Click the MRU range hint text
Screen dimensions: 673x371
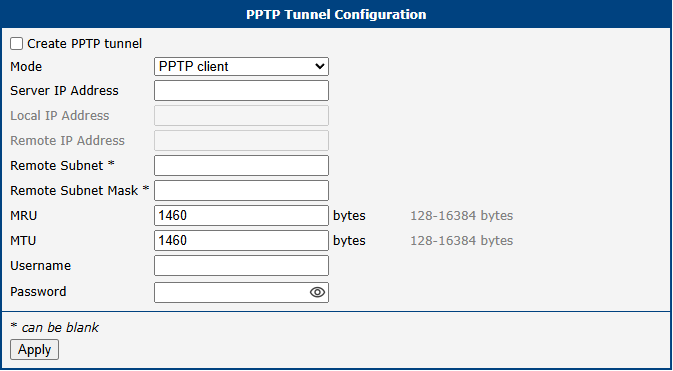[x=461, y=216]
